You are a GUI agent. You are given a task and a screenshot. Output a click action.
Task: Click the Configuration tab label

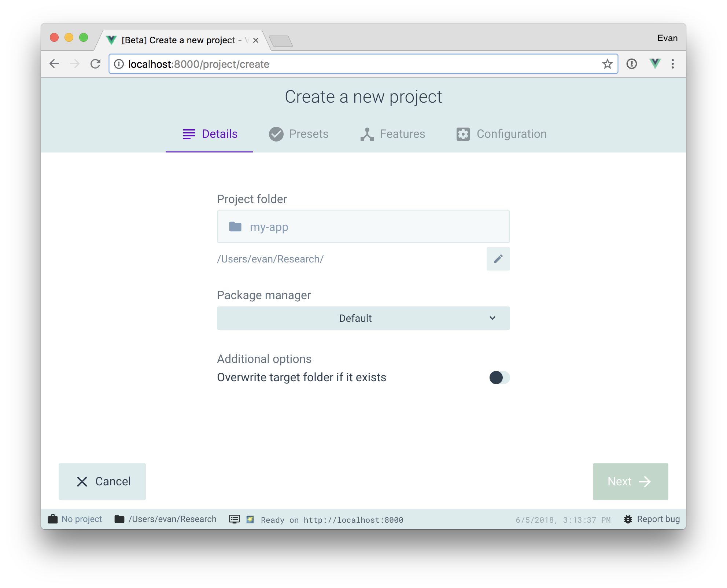coord(512,133)
